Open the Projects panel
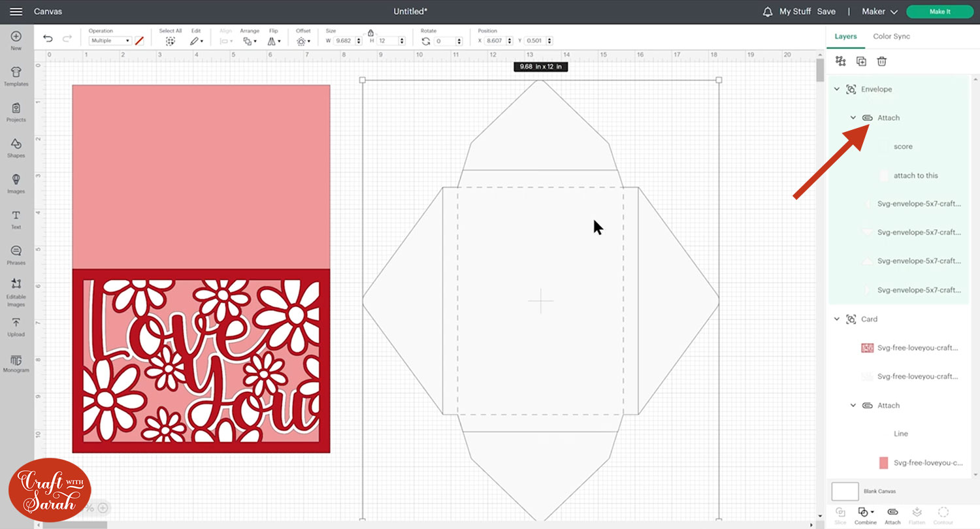The width and height of the screenshot is (980, 529). point(16,112)
